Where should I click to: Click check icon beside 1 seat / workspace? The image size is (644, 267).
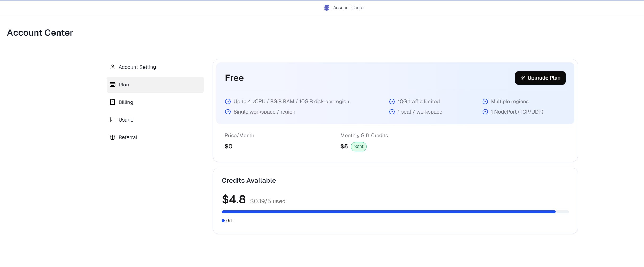(x=392, y=112)
